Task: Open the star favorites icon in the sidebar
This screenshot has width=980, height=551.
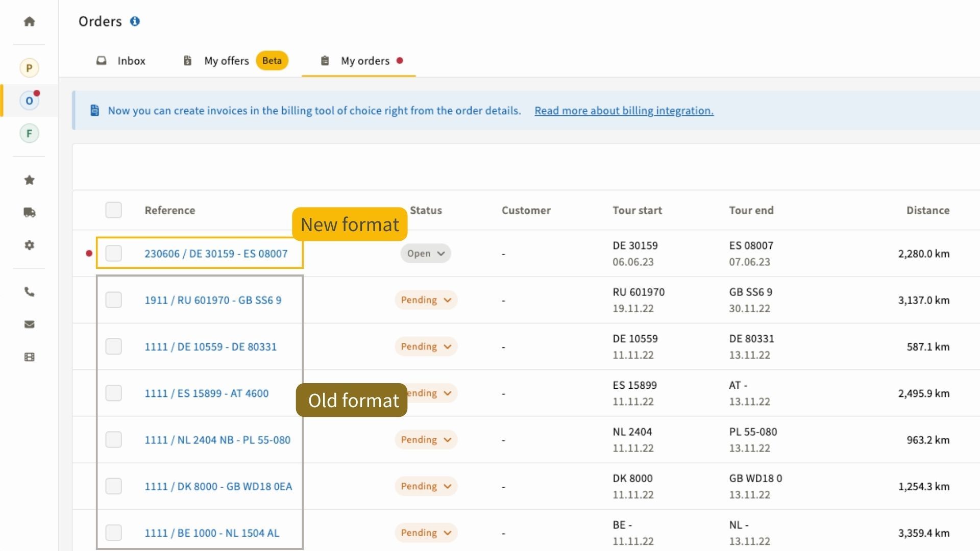Action: pos(29,180)
